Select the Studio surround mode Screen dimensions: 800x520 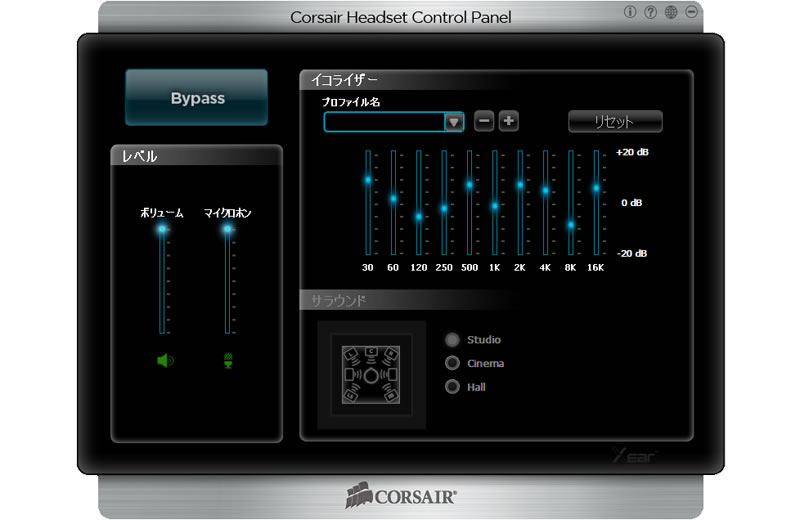[452, 339]
